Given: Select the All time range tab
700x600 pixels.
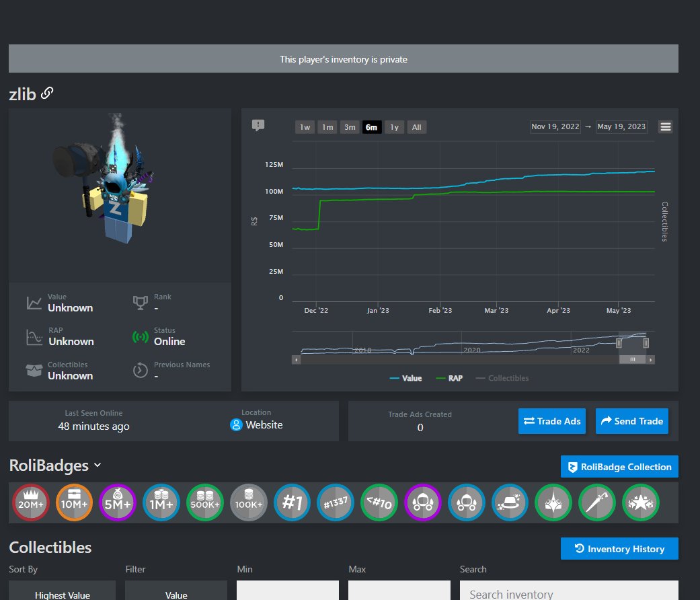Looking at the screenshot, I should (416, 126).
